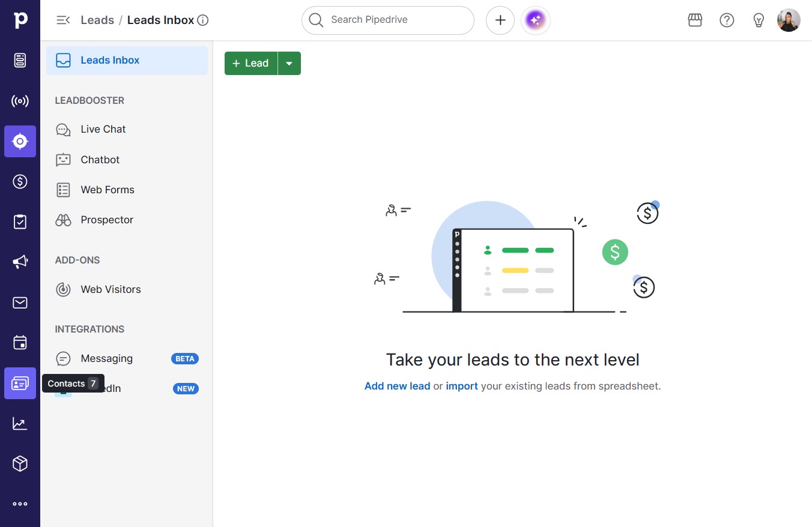Open the quick add plus button
Image resolution: width=812 pixels, height=527 pixels.
pos(500,20)
